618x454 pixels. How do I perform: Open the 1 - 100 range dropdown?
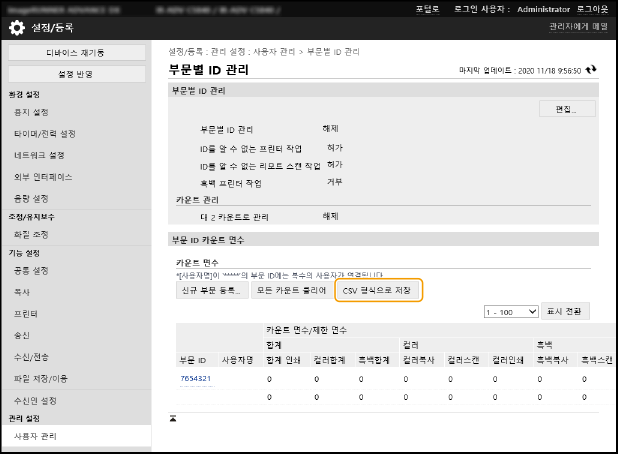[x=508, y=312]
